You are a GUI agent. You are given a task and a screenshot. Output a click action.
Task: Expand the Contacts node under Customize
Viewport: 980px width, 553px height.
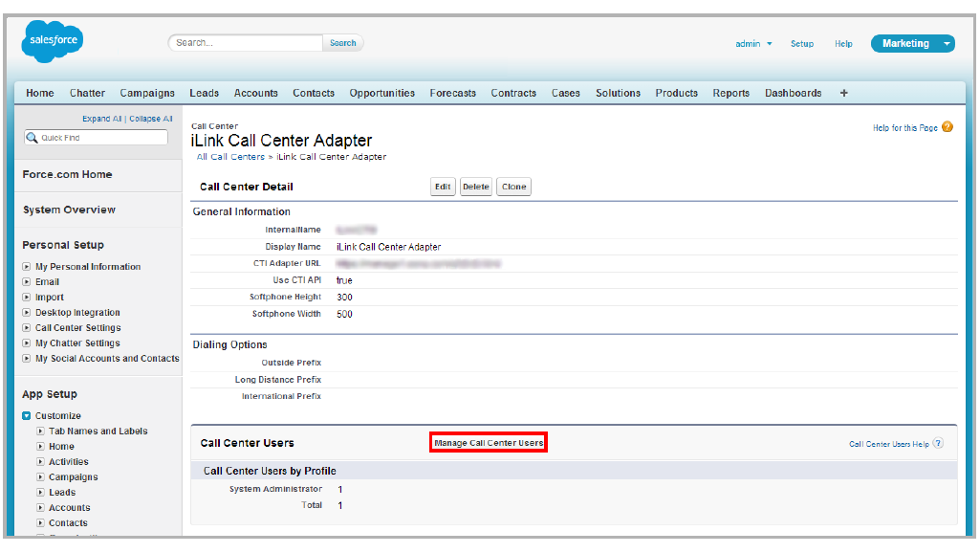pyautogui.click(x=40, y=523)
